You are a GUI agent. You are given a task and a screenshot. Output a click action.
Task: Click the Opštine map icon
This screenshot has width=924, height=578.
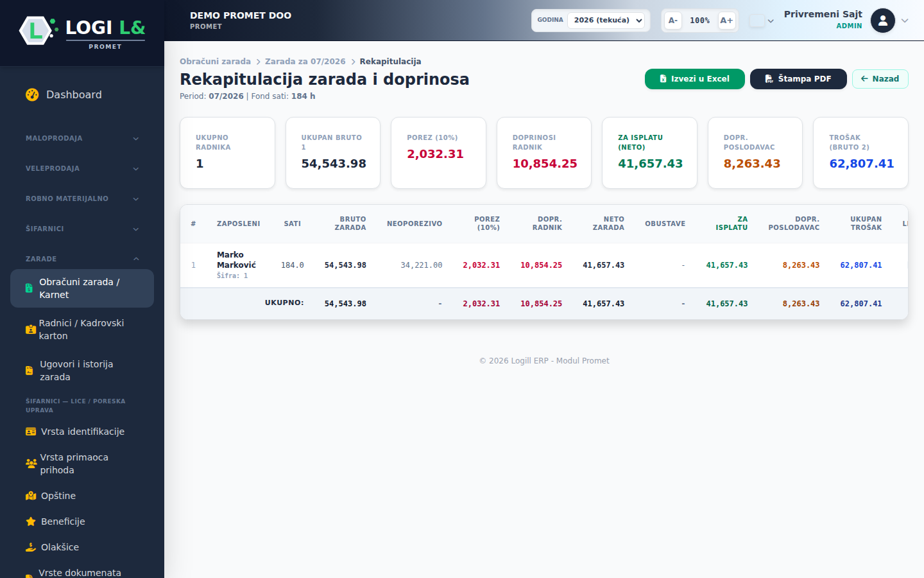coord(31,496)
